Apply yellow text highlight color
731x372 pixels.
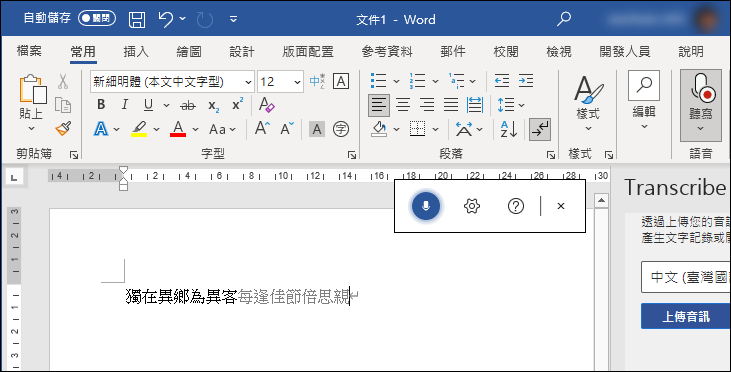[139, 129]
